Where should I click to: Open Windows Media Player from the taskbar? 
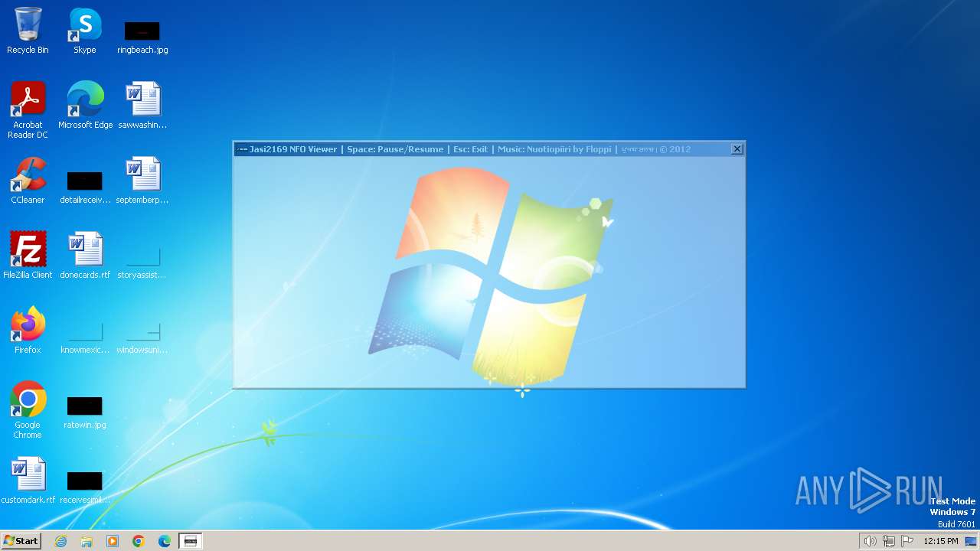click(113, 541)
